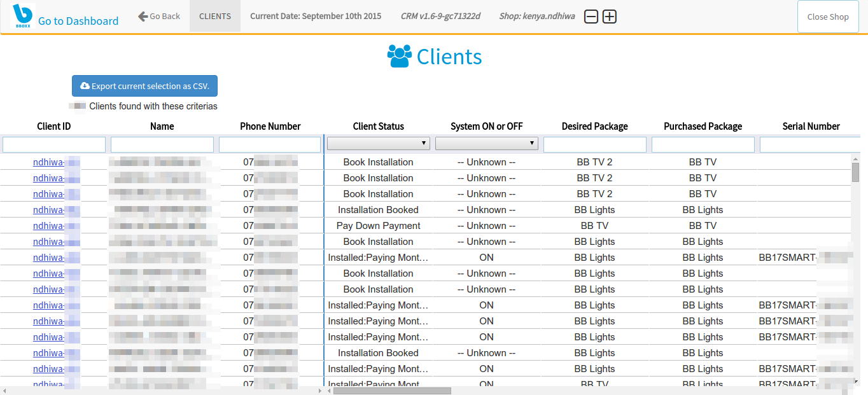The height and width of the screenshot is (395, 868).
Task: Click CRM version text in navbar
Action: click(x=440, y=16)
